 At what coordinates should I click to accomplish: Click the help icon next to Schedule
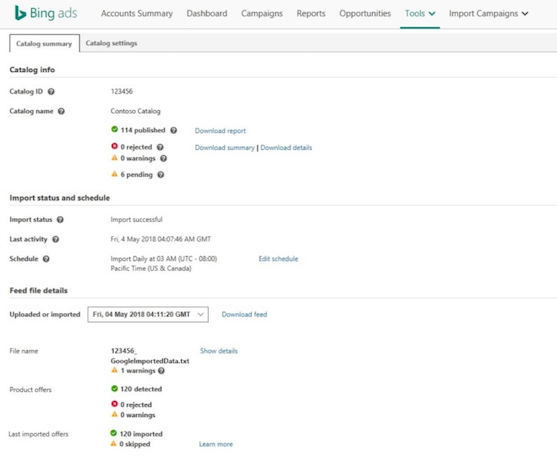click(x=46, y=259)
